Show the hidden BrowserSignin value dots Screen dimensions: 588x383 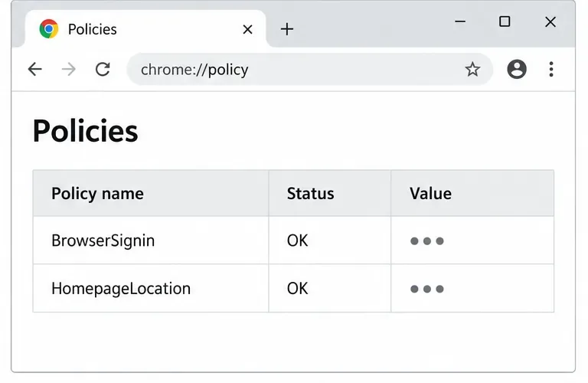(427, 241)
